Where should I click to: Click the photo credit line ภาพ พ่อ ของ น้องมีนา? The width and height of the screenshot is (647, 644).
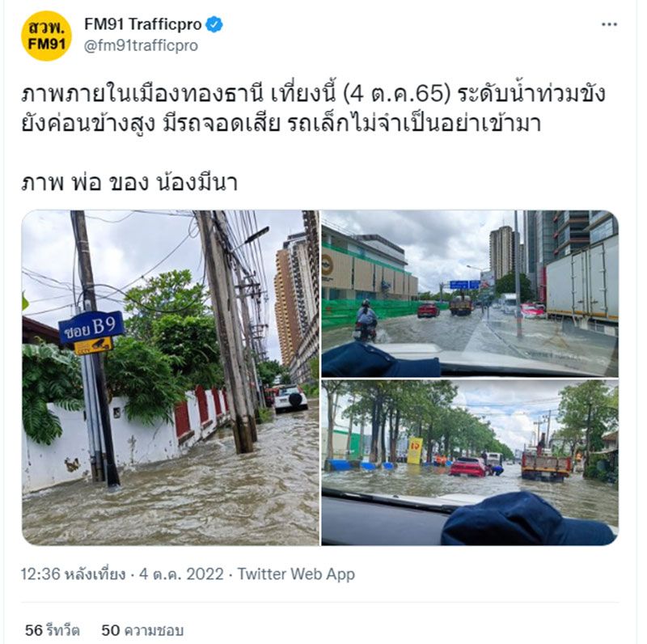click(129, 183)
